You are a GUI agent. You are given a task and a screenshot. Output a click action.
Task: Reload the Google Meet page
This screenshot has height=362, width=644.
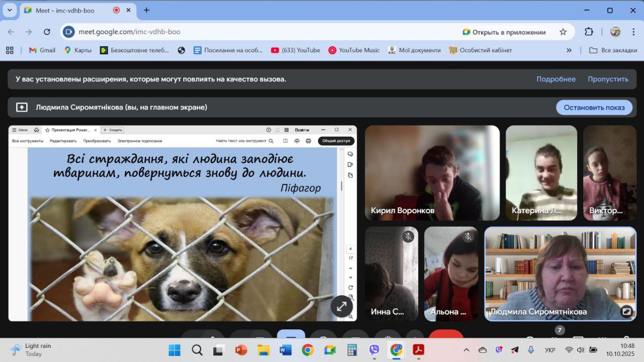(x=47, y=32)
